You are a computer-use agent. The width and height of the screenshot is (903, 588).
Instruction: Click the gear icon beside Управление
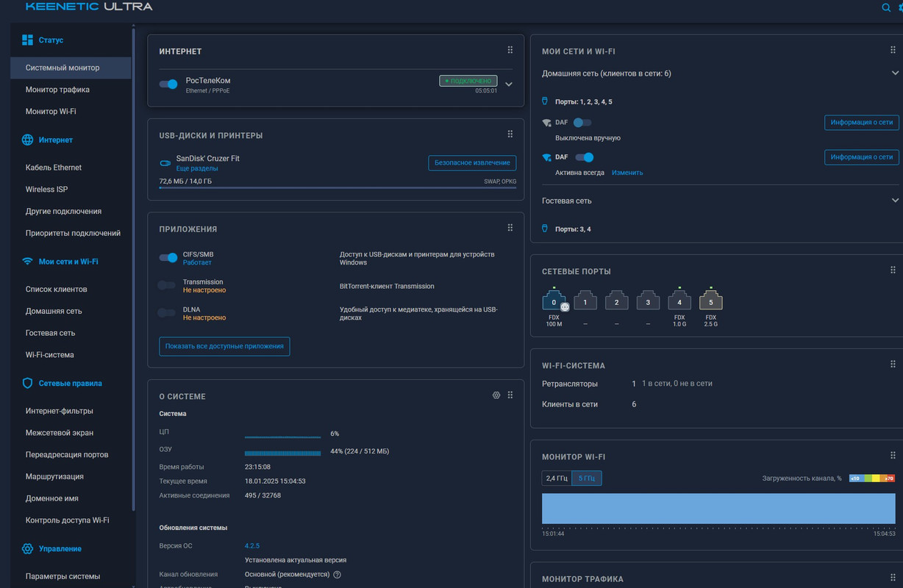[28, 549]
